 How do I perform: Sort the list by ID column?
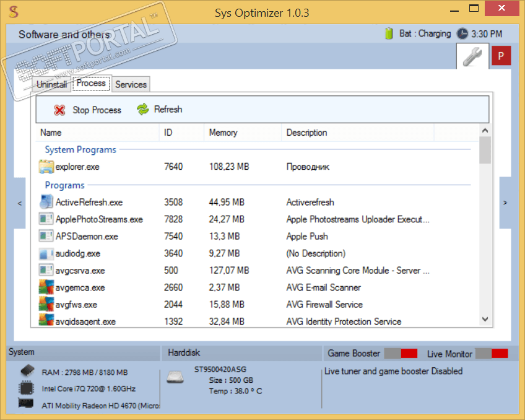tap(181, 133)
